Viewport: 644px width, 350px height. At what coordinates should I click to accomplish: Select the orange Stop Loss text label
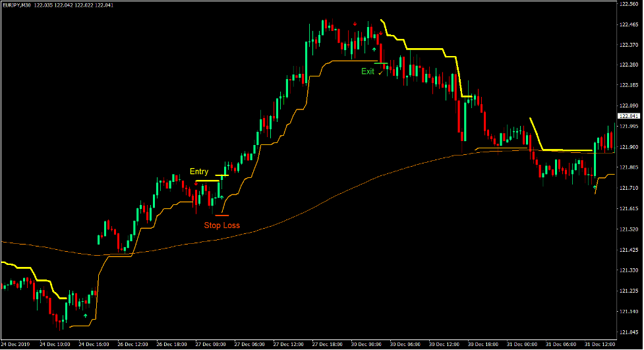tap(221, 225)
